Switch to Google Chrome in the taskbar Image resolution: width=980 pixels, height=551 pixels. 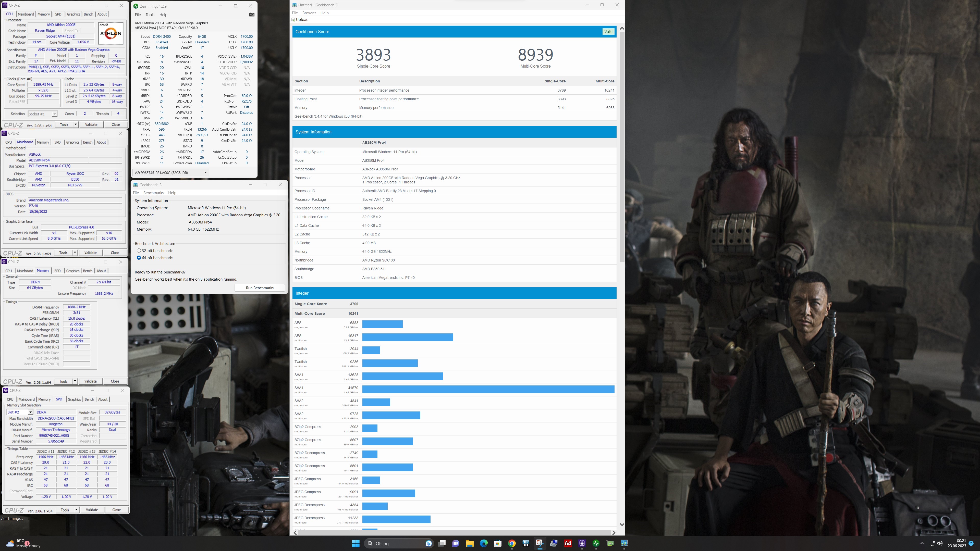click(512, 543)
